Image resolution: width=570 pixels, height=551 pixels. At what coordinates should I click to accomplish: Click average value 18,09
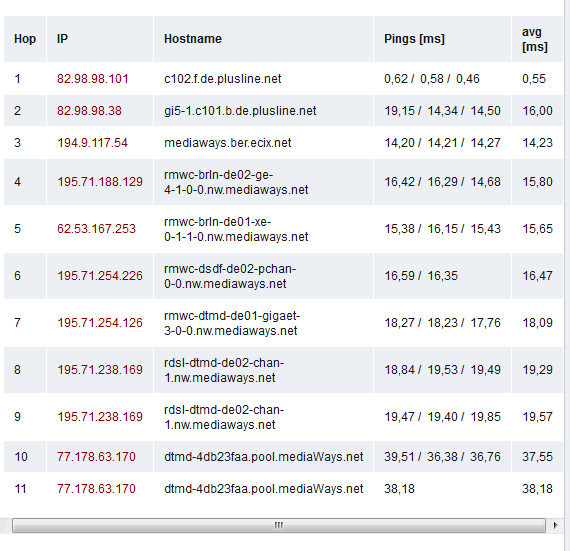(537, 323)
